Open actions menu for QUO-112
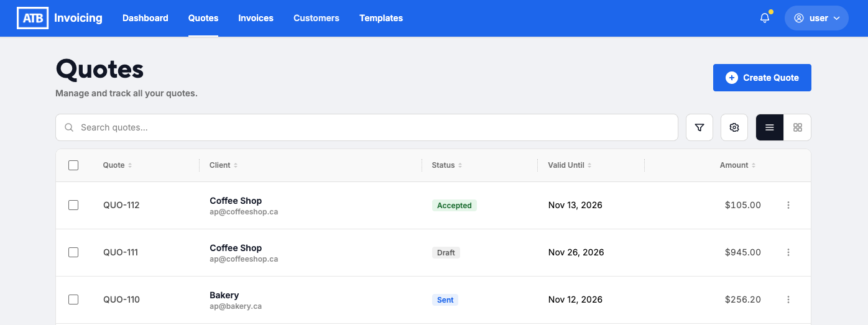 pos(788,205)
